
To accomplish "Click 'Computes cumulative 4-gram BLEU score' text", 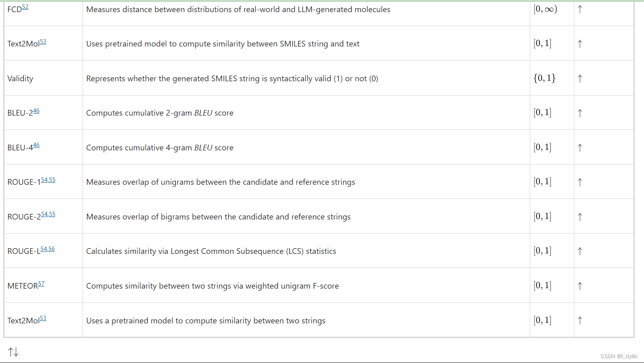I will tap(160, 148).
